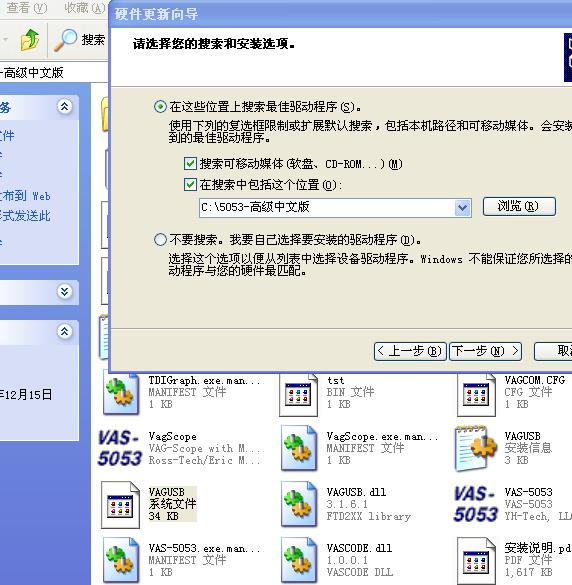Viewport: 572px width, 585px height.
Task: Click the Up folder toolbar icon
Action: click(30, 40)
